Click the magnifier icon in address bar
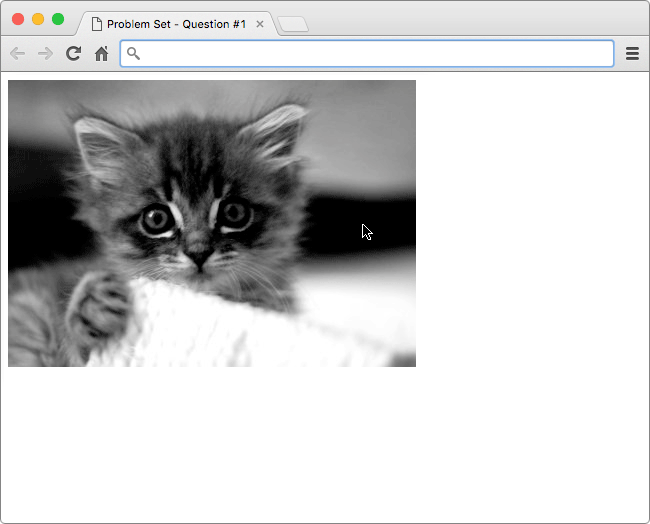The image size is (650, 524). coord(134,54)
